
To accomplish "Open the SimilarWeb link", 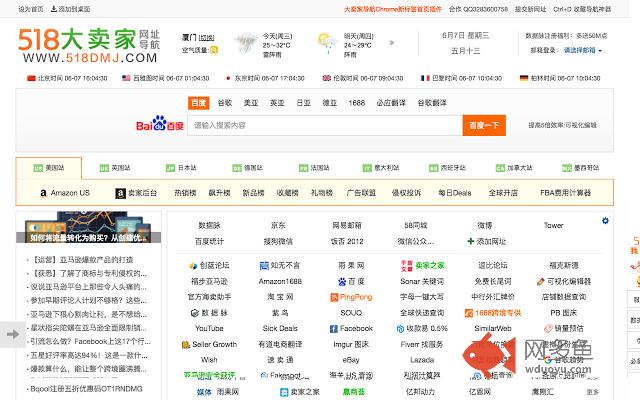I will (493, 329).
